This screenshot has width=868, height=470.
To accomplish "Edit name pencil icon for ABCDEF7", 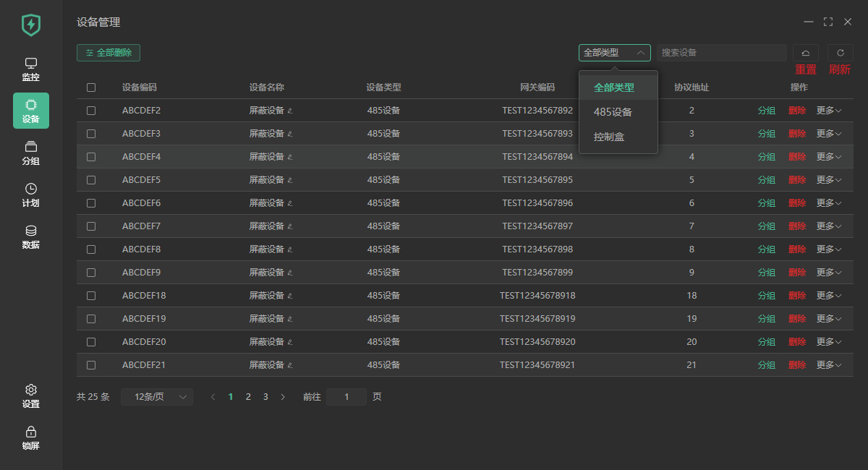I will click(290, 226).
